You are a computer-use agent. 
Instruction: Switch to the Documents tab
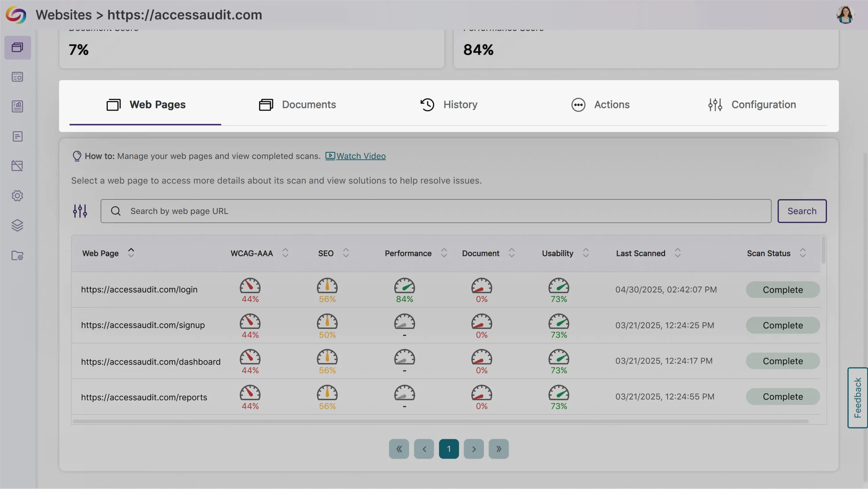point(297,105)
